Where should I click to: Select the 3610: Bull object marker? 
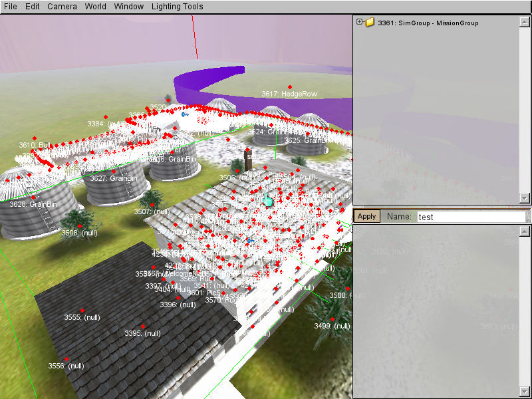click(35, 138)
